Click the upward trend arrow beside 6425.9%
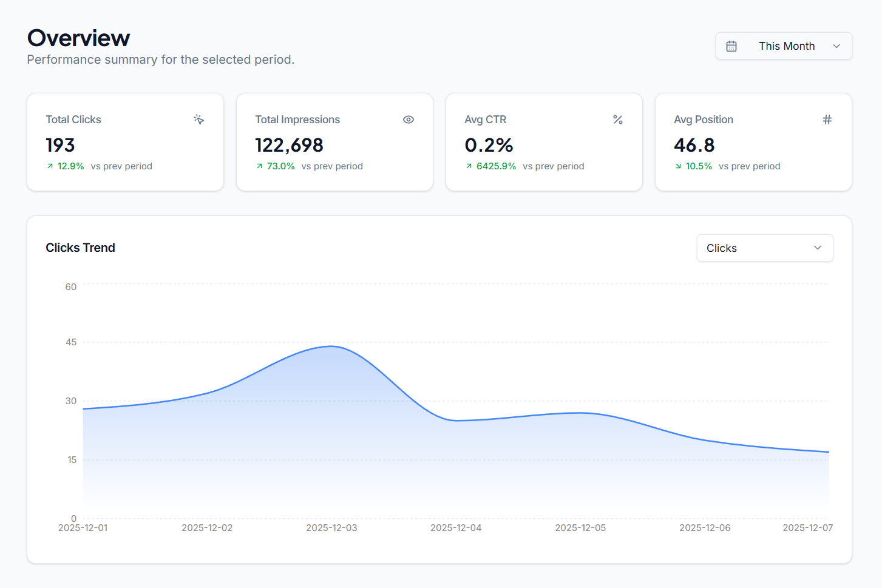Screen dimensions: 882x588 (469, 166)
